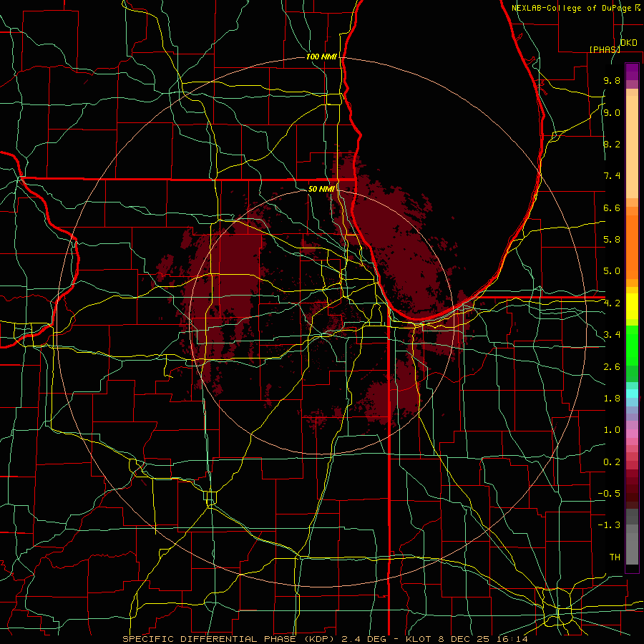Viewport: 644px width, 644px height.
Task: Click the 1.8 color scale label
Action: tap(612, 399)
